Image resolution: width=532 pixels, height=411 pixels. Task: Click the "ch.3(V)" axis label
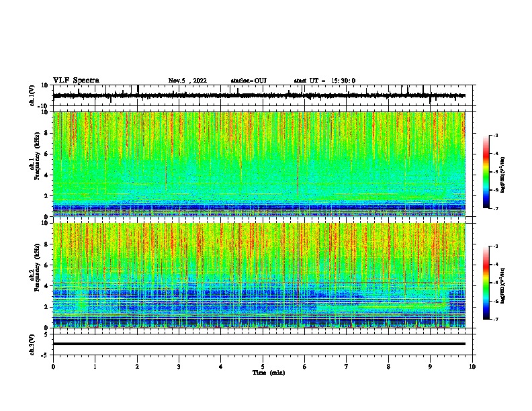[32, 345]
